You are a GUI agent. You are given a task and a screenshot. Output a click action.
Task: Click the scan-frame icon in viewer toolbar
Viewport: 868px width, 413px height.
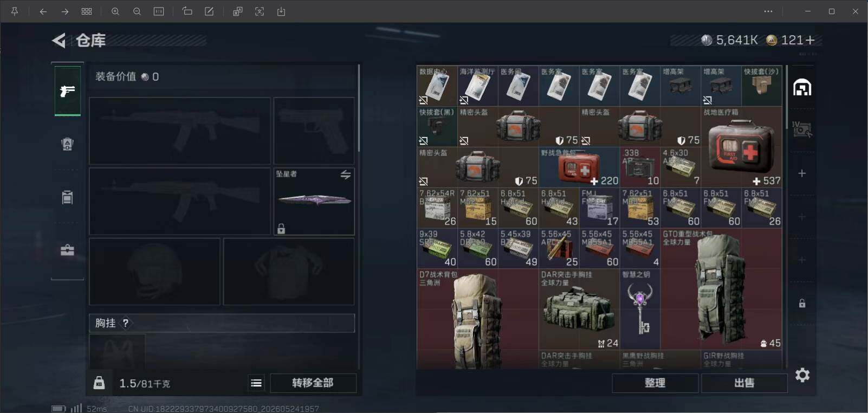click(260, 11)
